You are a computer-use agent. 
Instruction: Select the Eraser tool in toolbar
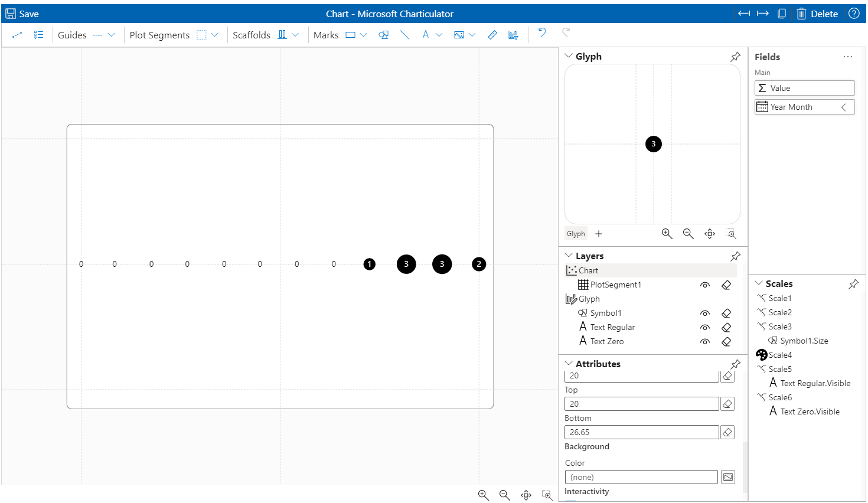(492, 35)
